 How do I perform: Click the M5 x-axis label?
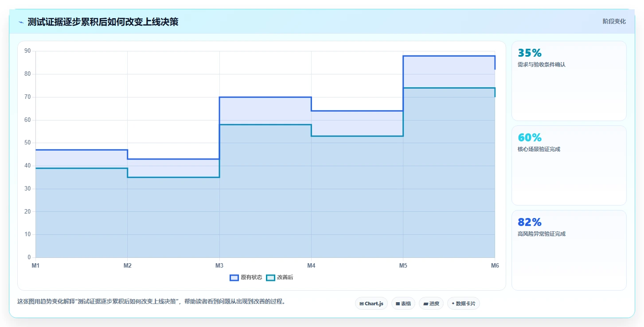click(x=403, y=266)
